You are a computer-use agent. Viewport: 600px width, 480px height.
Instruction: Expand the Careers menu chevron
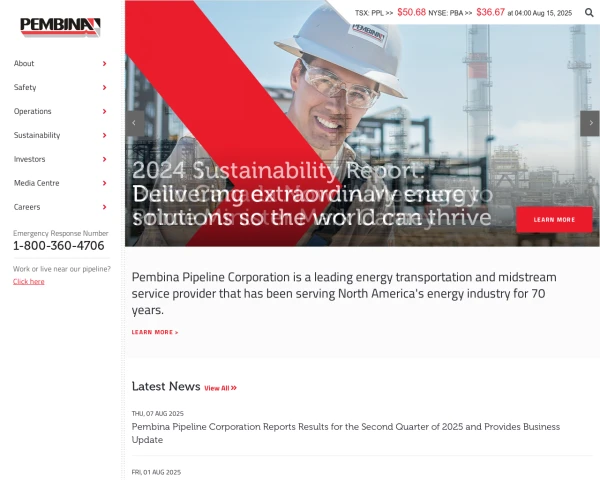[x=104, y=207]
